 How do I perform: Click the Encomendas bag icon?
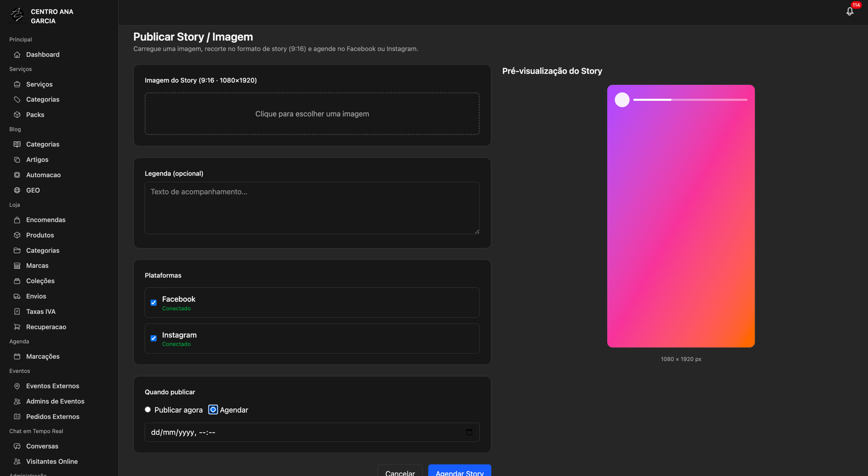click(17, 220)
